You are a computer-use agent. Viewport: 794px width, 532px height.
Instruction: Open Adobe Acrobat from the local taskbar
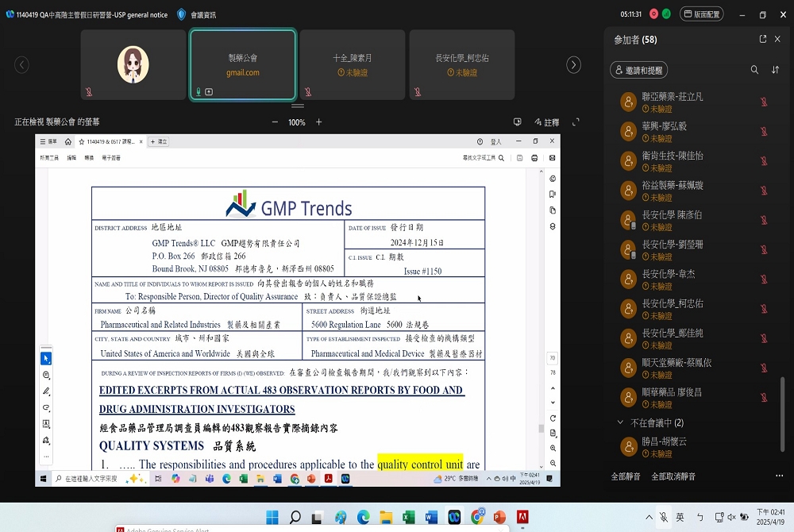[x=522, y=517]
